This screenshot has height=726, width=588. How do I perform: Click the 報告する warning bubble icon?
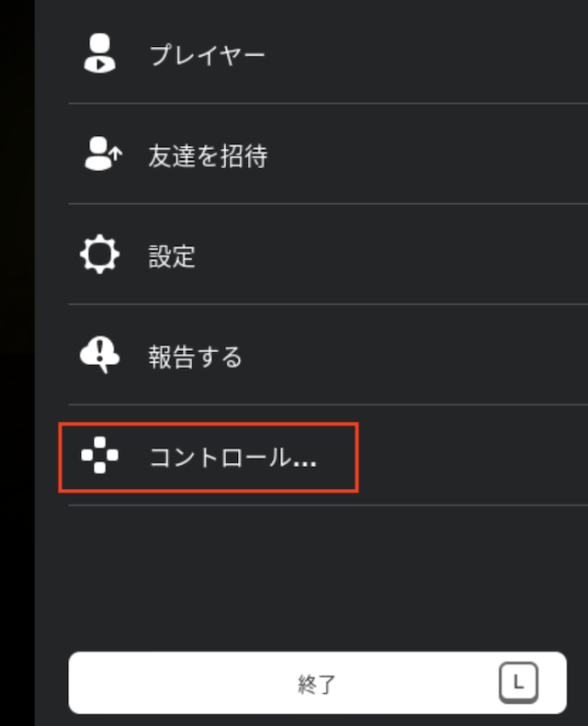coord(99,355)
